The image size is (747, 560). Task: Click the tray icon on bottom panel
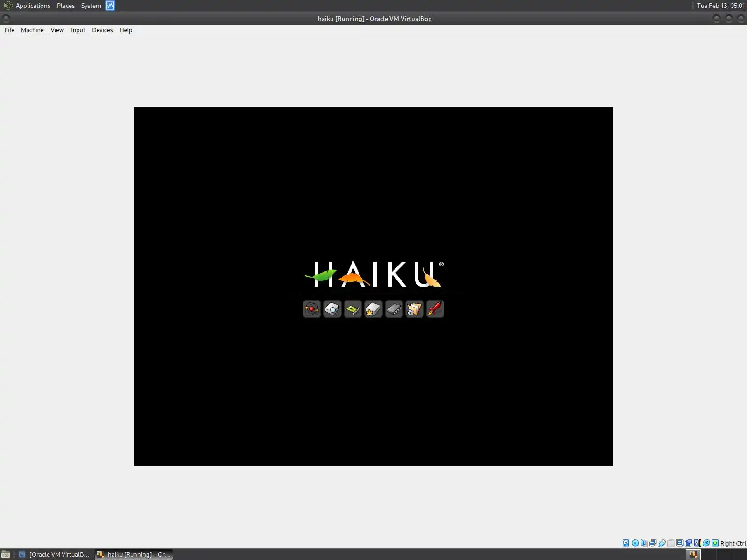pyautogui.click(x=693, y=554)
